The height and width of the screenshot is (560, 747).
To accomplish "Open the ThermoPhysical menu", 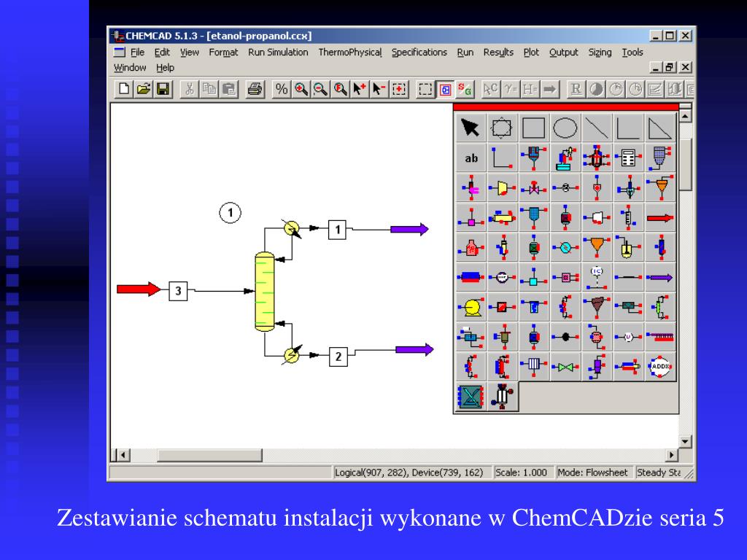I will click(x=349, y=52).
